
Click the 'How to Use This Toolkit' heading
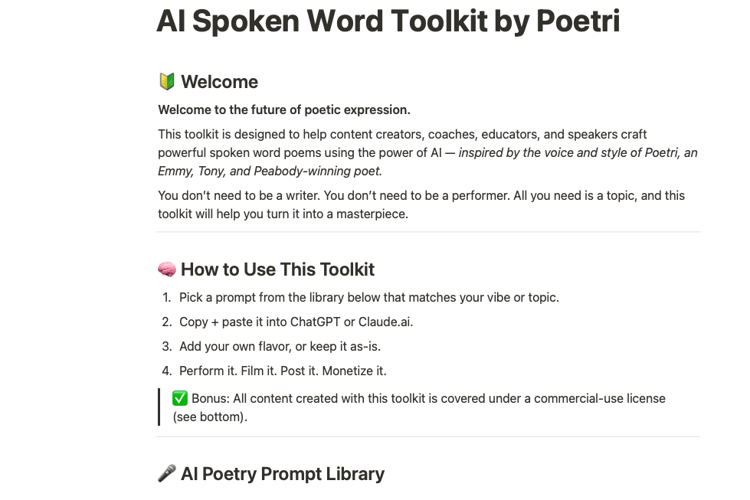click(x=277, y=270)
